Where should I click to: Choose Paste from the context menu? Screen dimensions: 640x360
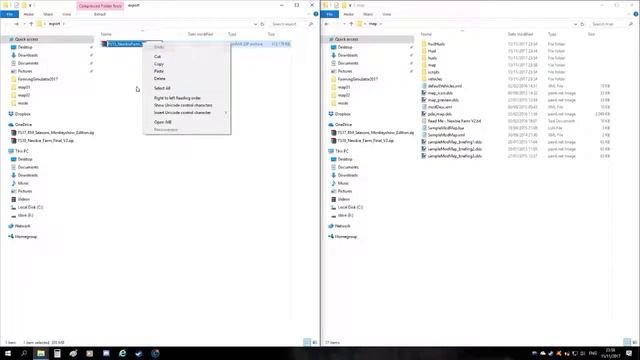point(159,71)
